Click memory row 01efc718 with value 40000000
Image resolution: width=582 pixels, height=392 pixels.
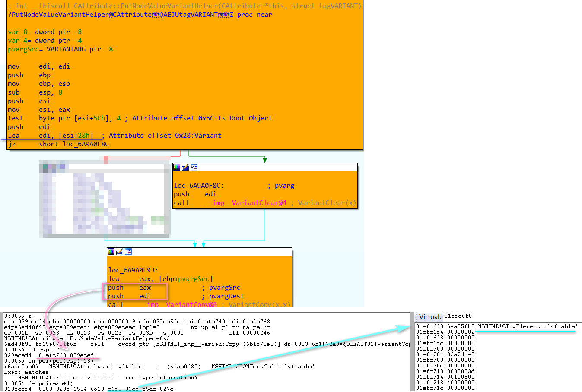pyautogui.click(x=445, y=383)
